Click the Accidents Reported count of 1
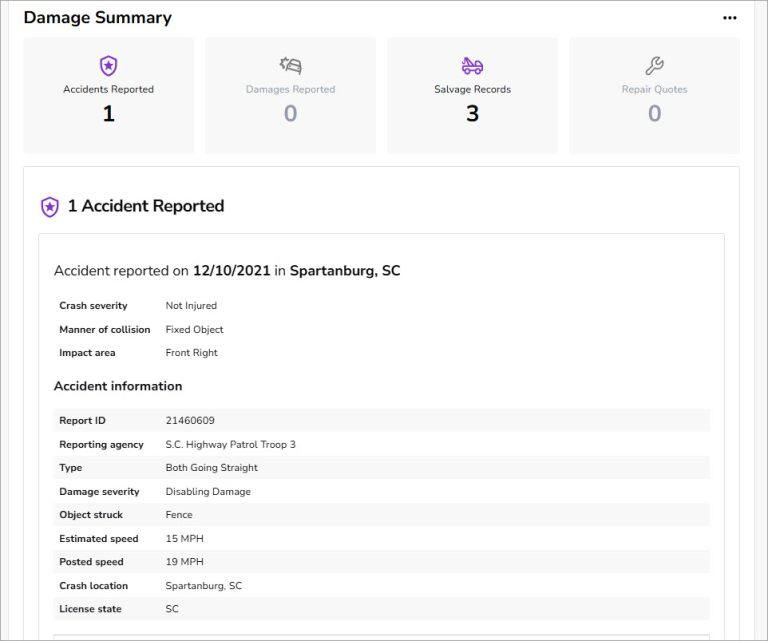Viewport: 768px width, 641px height. [x=108, y=114]
